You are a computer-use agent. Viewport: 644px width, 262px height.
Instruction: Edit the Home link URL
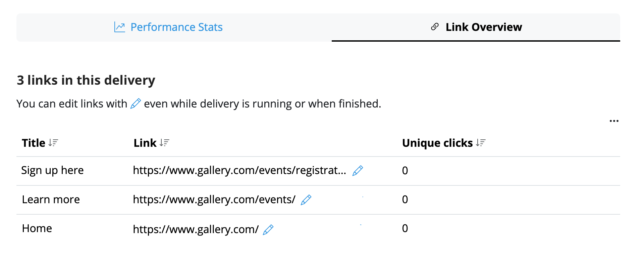(x=268, y=230)
